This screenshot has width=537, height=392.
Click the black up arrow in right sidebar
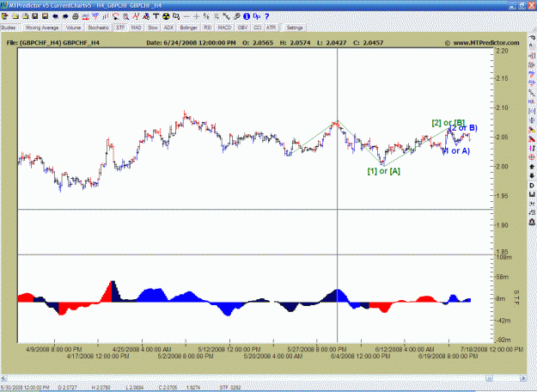[532, 166]
